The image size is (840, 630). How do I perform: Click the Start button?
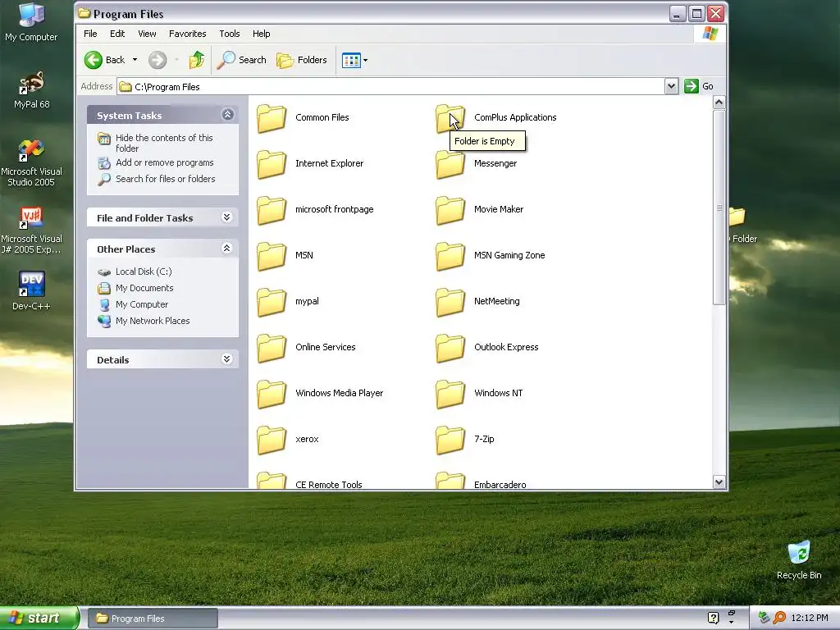pyautogui.click(x=39, y=619)
